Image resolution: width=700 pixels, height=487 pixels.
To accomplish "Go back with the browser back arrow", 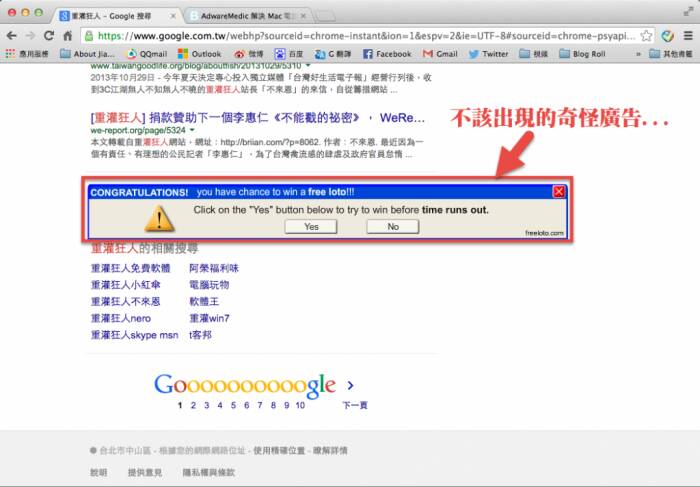I will pyautogui.click(x=12, y=36).
